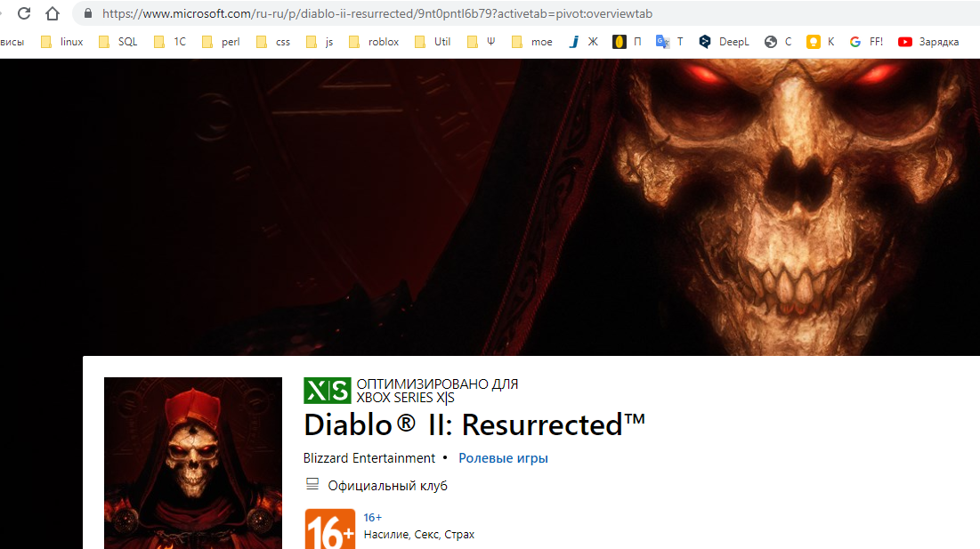The height and width of the screenshot is (549, 980).
Task: Open the yellow bookmark labeled К
Action: point(821,42)
